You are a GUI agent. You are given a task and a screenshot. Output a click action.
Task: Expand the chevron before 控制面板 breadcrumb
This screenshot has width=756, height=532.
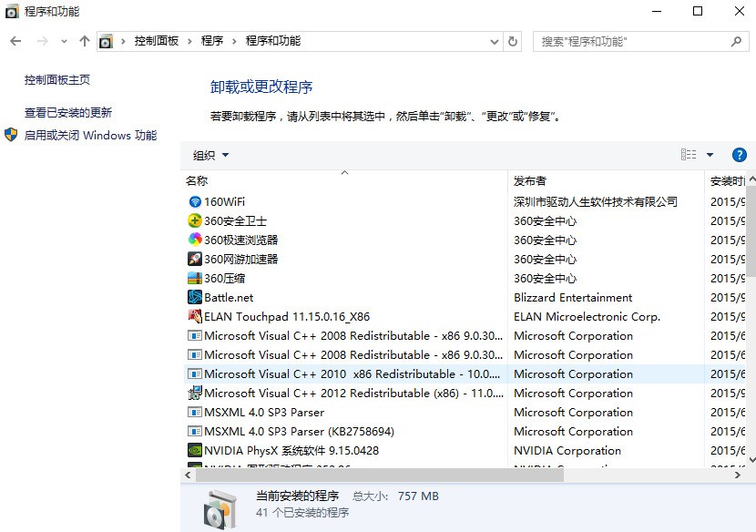pyautogui.click(x=124, y=42)
